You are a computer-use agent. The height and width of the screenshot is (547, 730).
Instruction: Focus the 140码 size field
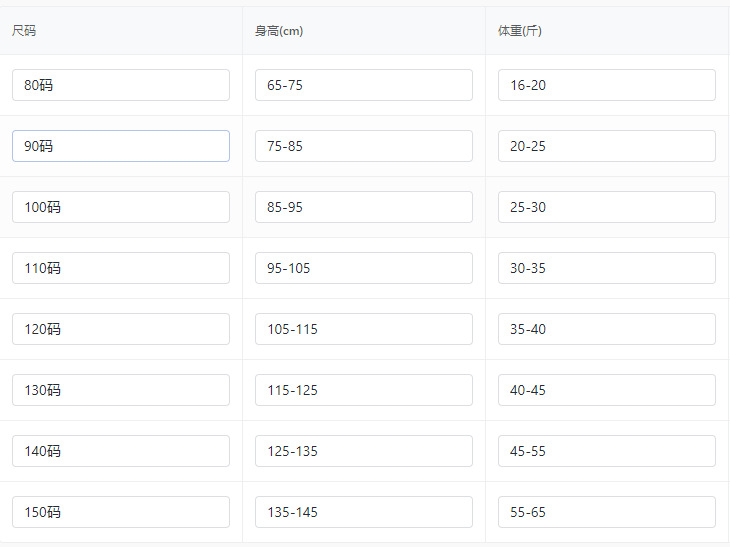(121, 451)
